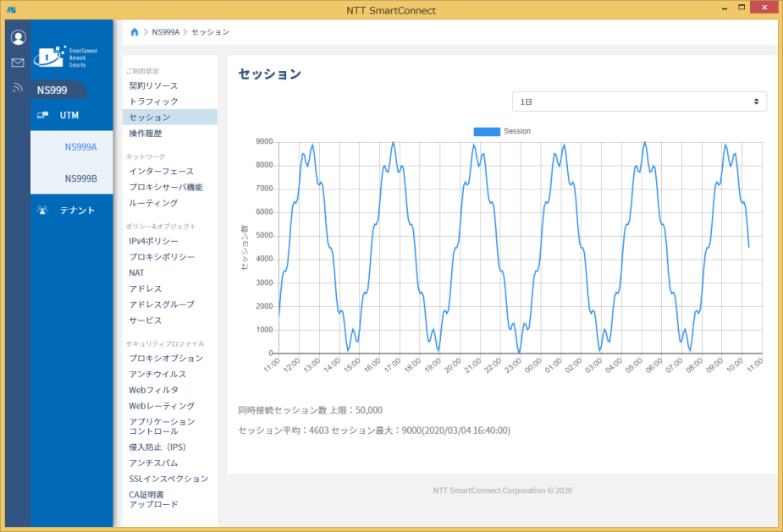Viewport: 783px width, 532px height.
Task: Open 侵入防止（IPS）profile
Action: pos(157,447)
